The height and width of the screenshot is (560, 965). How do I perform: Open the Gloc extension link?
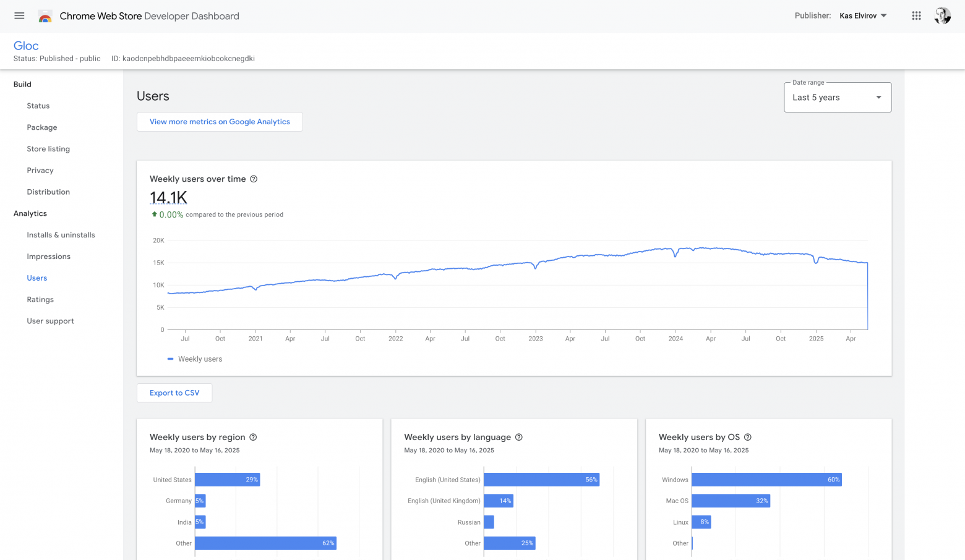[26, 45]
